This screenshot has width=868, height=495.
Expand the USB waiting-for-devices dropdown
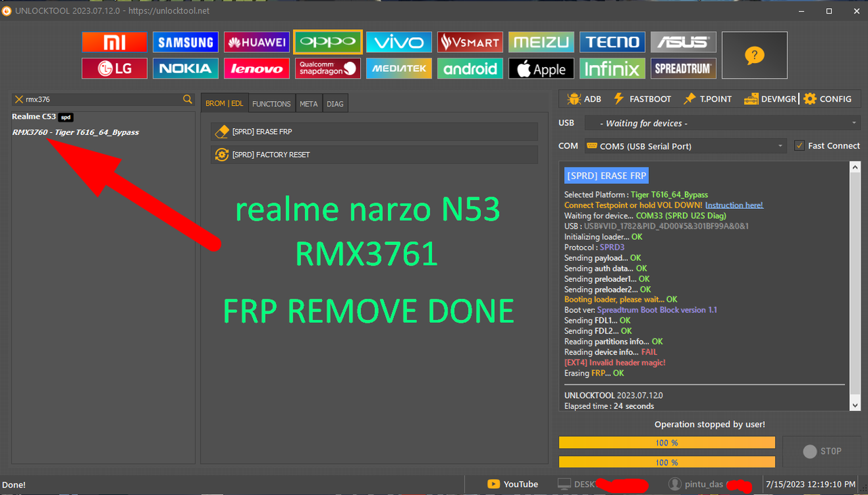click(x=721, y=123)
